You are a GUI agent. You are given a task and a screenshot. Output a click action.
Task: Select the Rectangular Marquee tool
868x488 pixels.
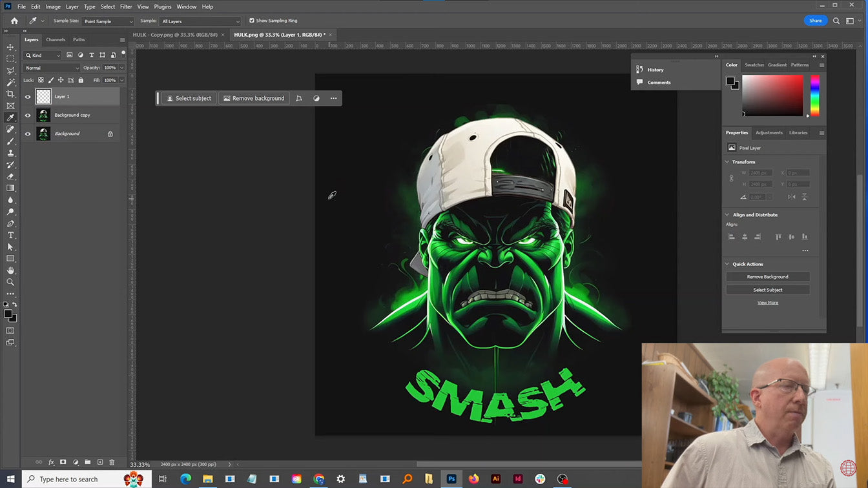pos(10,59)
